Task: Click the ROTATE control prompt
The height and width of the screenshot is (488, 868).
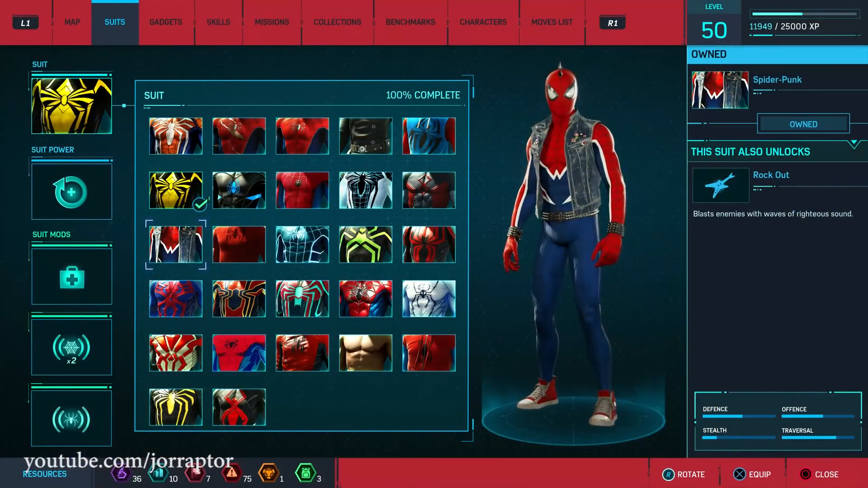Action: click(684, 474)
